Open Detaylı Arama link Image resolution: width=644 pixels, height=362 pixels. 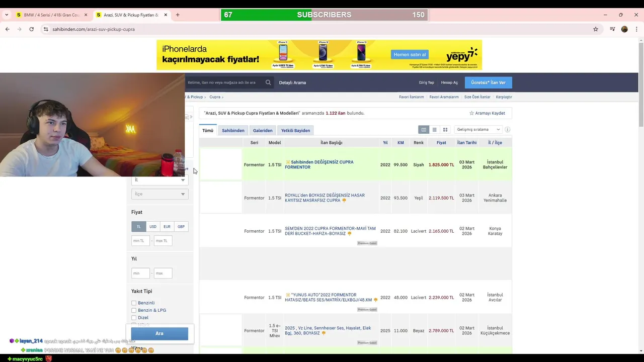pos(292,82)
